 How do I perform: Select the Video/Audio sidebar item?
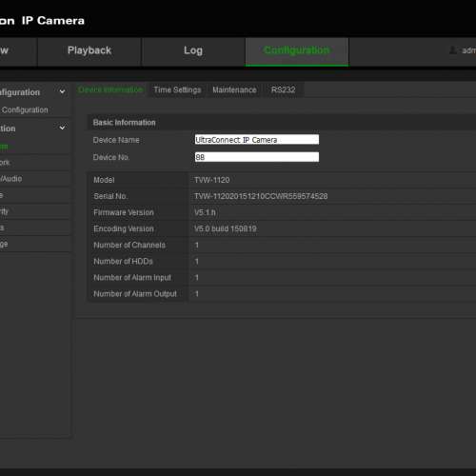click(11, 179)
